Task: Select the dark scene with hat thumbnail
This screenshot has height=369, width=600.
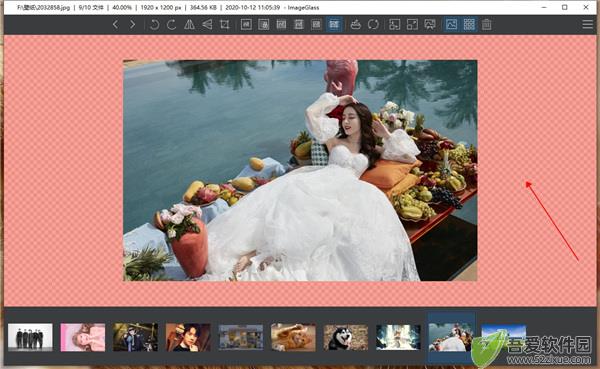Action: pos(135,337)
